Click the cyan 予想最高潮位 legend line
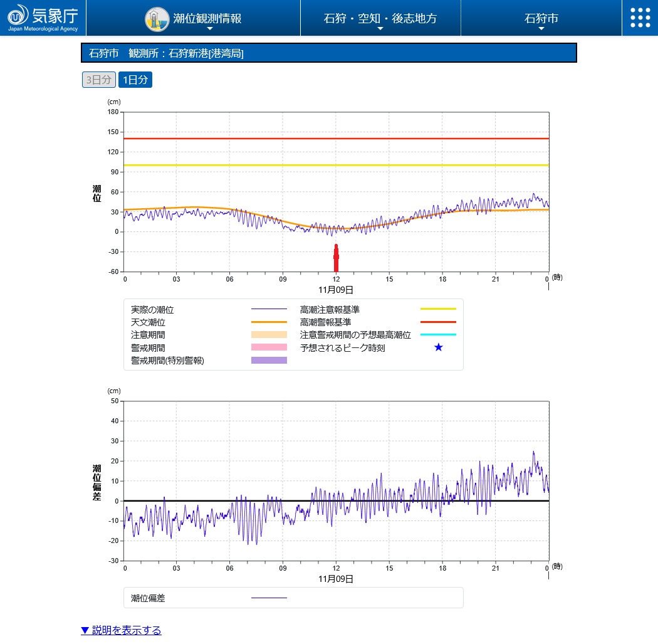Viewport: 658px width, 644px height. [x=438, y=335]
